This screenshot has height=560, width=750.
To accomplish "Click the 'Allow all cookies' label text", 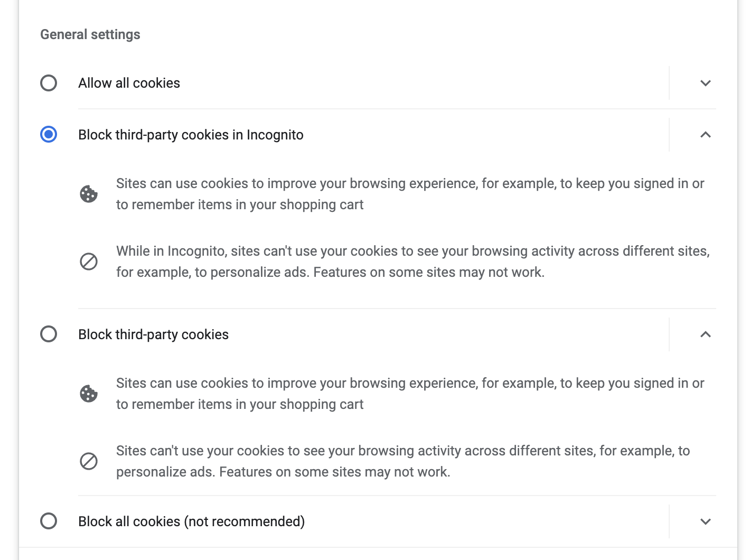I will 129,83.
